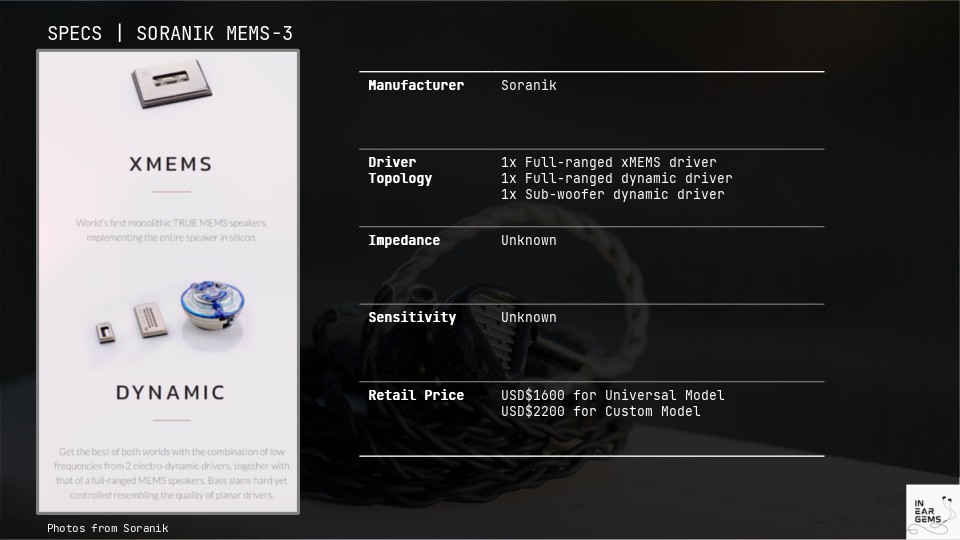The width and height of the screenshot is (960, 540).
Task: Click the 'World's first monolithic TRUE MEMS' description
Action: pyautogui.click(x=171, y=230)
